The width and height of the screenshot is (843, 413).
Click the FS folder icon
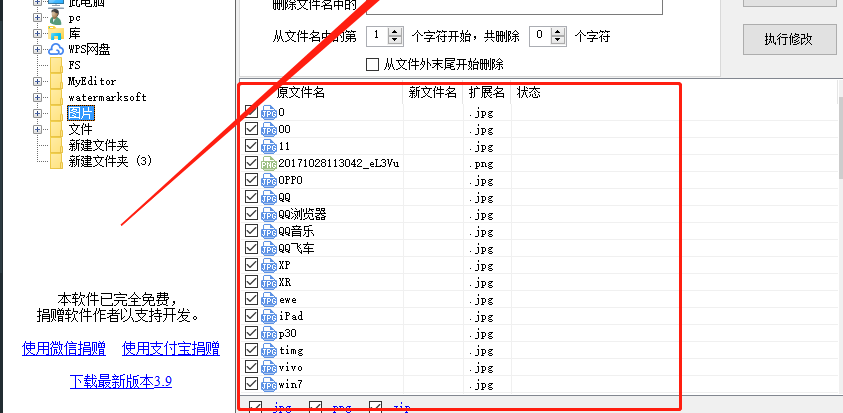[x=56, y=65]
